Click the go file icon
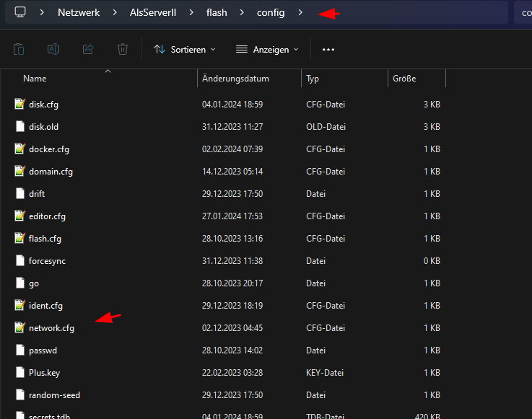The height and width of the screenshot is (419, 532). point(20,283)
